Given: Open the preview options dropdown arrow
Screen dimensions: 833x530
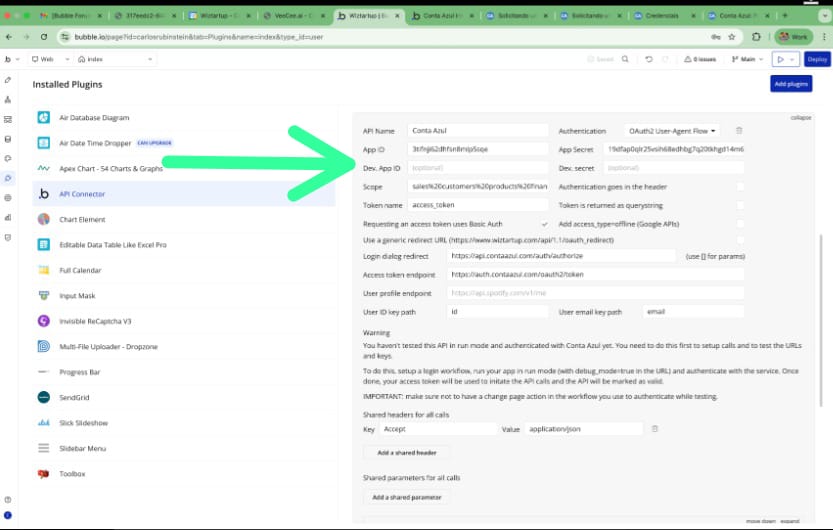Looking at the screenshot, I should (x=792, y=59).
